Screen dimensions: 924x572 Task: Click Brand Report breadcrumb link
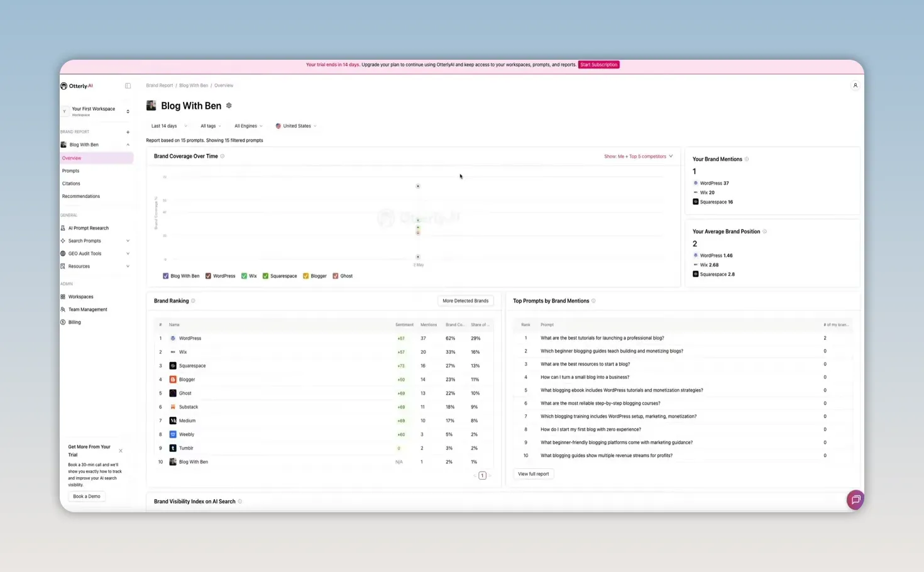click(x=160, y=85)
